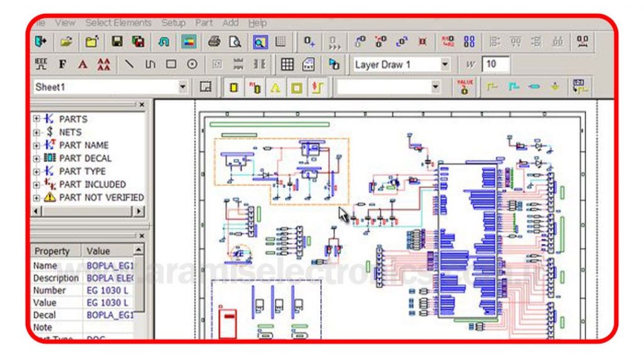
Task: Open the Setup menu
Action: click(x=174, y=23)
